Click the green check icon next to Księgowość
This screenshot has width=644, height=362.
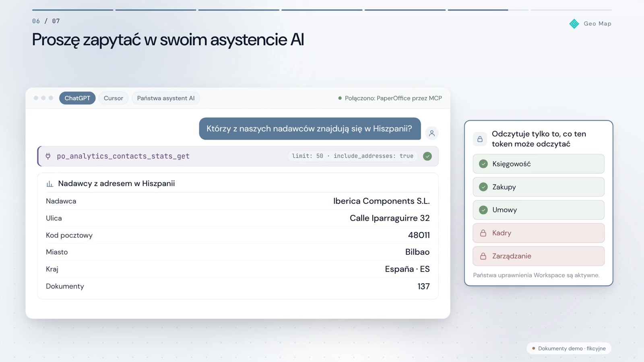[x=483, y=164]
